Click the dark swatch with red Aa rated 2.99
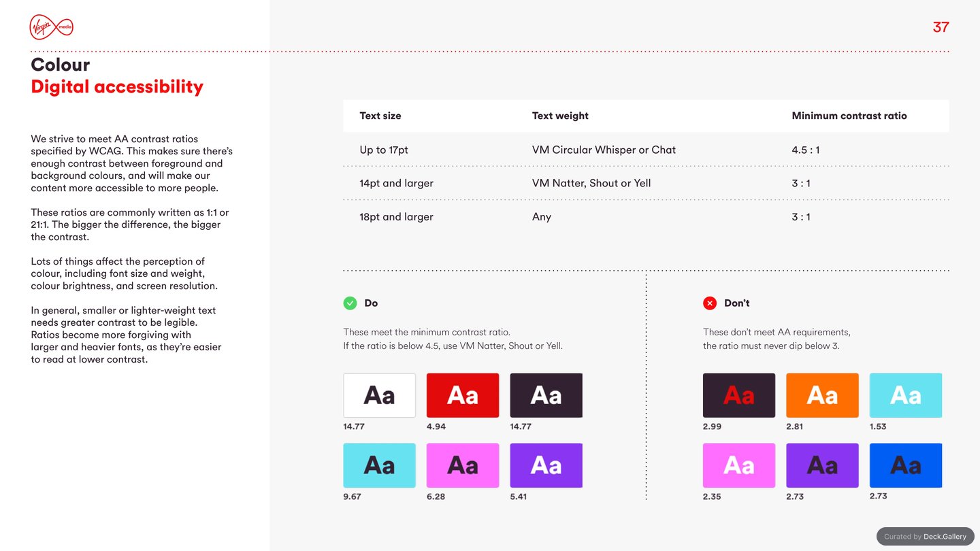 (x=739, y=395)
